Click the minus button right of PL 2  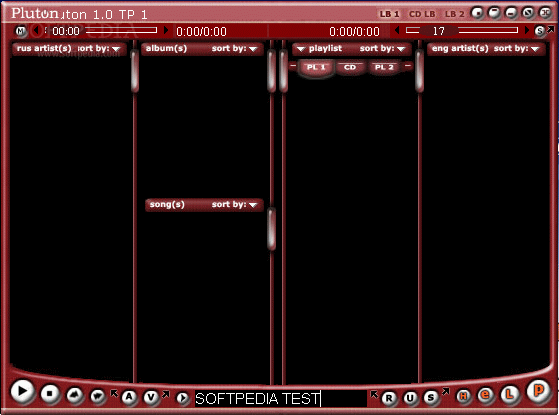[408, 66]
